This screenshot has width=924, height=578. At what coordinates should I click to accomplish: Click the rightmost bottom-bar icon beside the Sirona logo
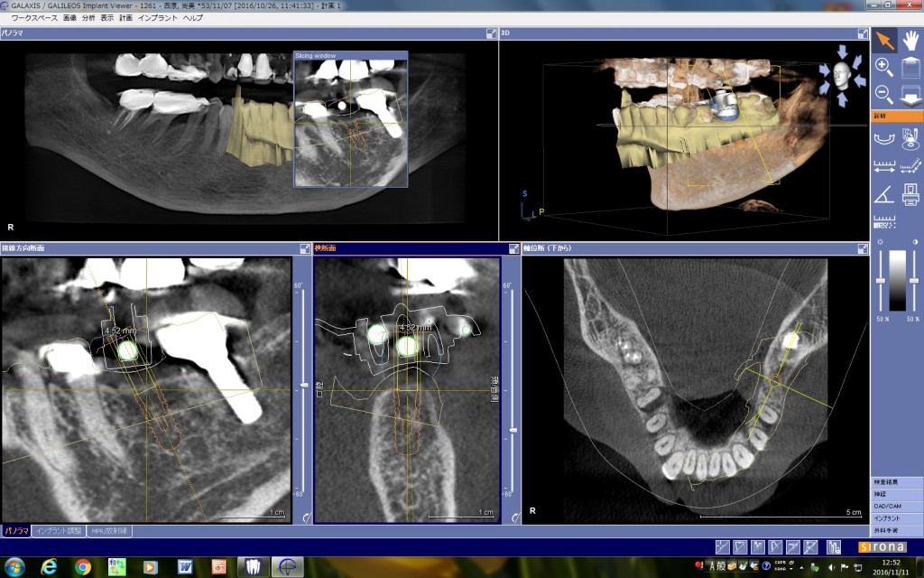(x=833, y=547)
